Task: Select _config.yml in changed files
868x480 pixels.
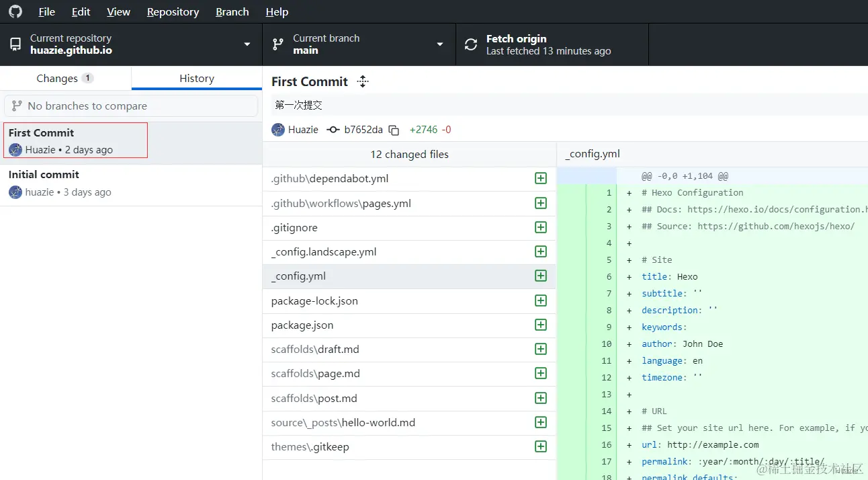Action: click(x=409, y=276)
